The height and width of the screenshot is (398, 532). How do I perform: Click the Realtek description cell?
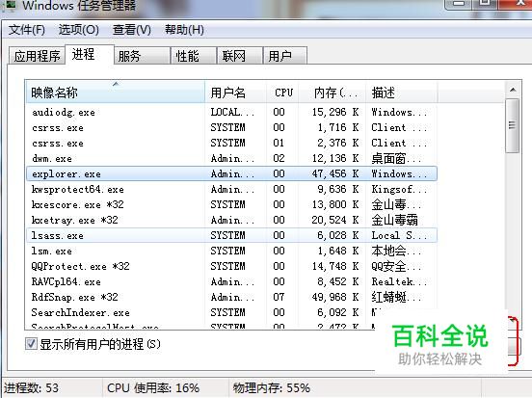pos(399,281)
